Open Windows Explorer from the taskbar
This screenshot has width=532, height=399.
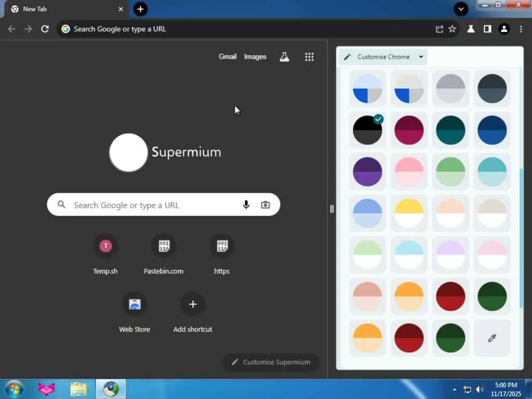tap(79, 389)
